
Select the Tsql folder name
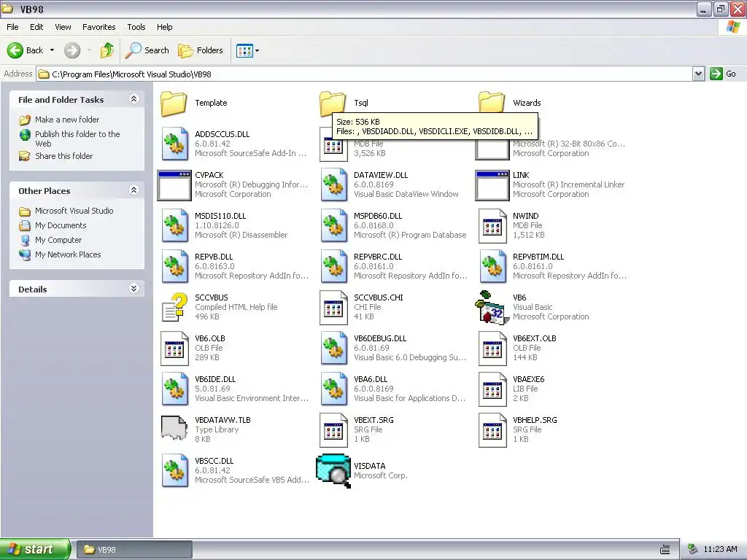pyautogui.click(x=360, y=103)
